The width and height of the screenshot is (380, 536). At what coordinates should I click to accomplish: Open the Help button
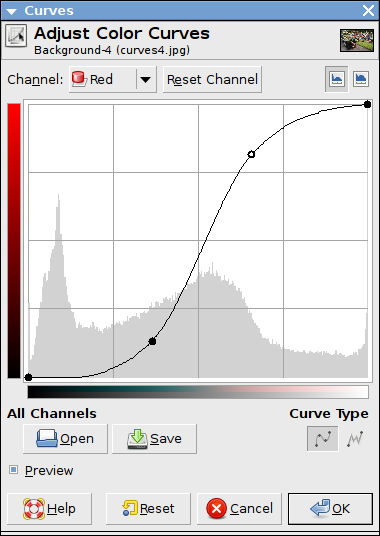(50, 509)
